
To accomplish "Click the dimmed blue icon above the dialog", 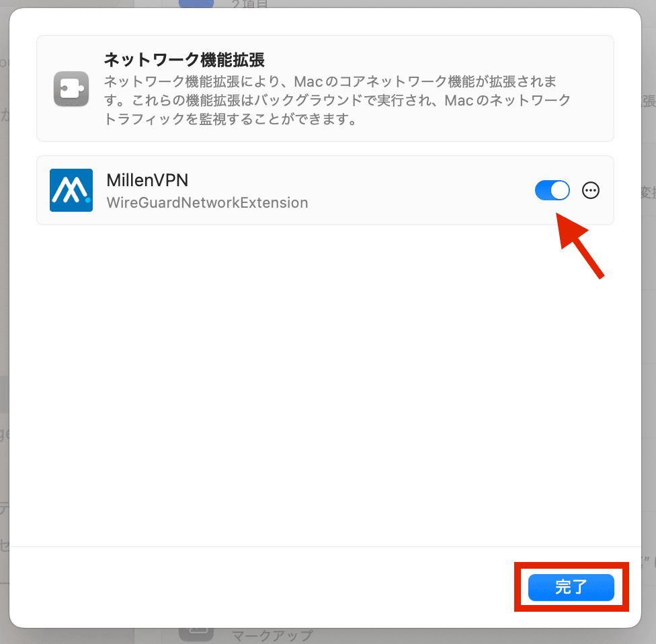I will point(196,4).
